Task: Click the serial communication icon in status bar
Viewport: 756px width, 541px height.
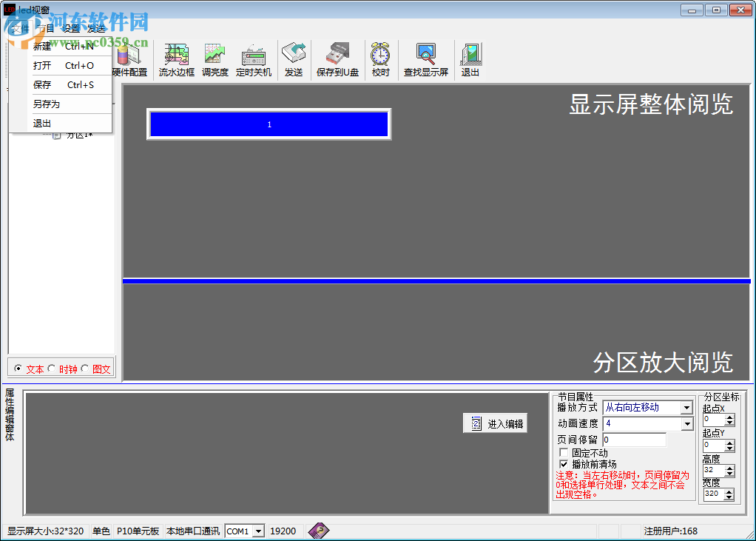Action: point(318,531)
